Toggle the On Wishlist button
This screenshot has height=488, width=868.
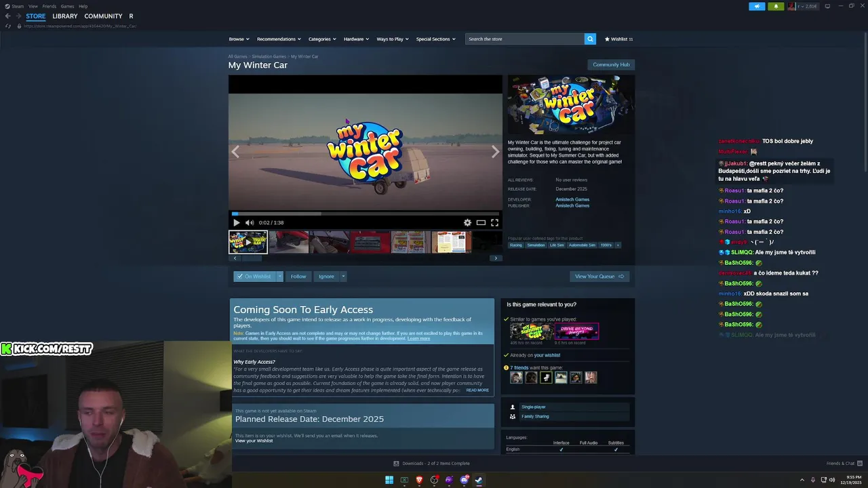(x=254, y=277)
